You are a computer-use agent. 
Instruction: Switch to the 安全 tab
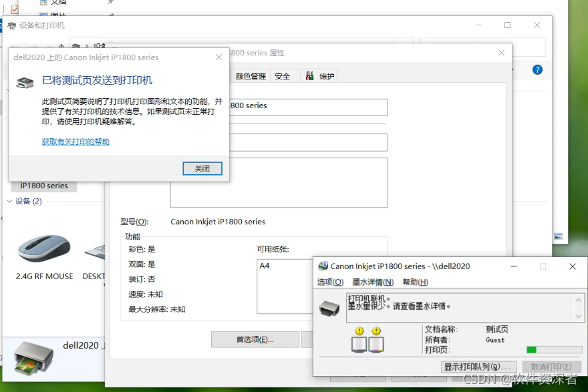click(x=283, y=76)
